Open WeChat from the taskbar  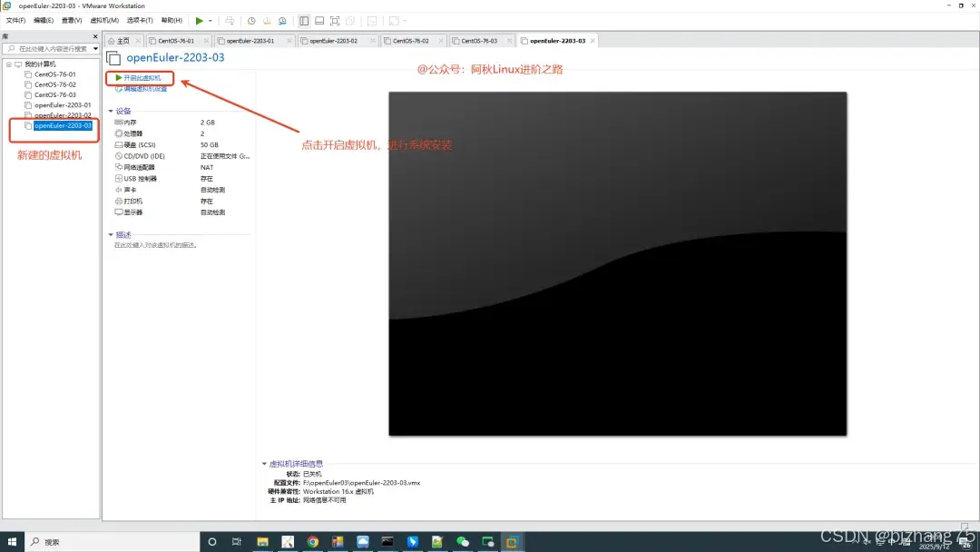point(463,542)
